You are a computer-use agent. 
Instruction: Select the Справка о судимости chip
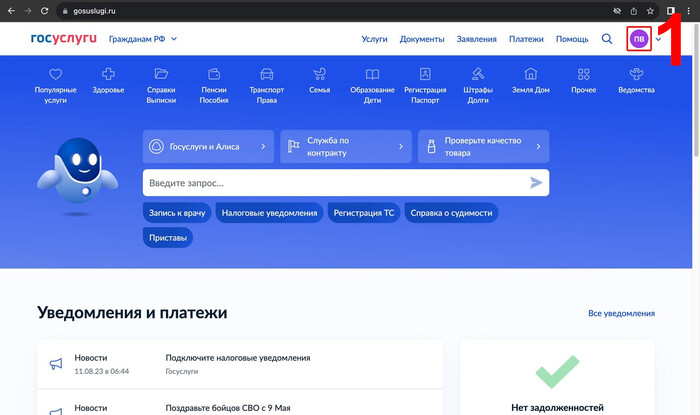coord(452,212)
